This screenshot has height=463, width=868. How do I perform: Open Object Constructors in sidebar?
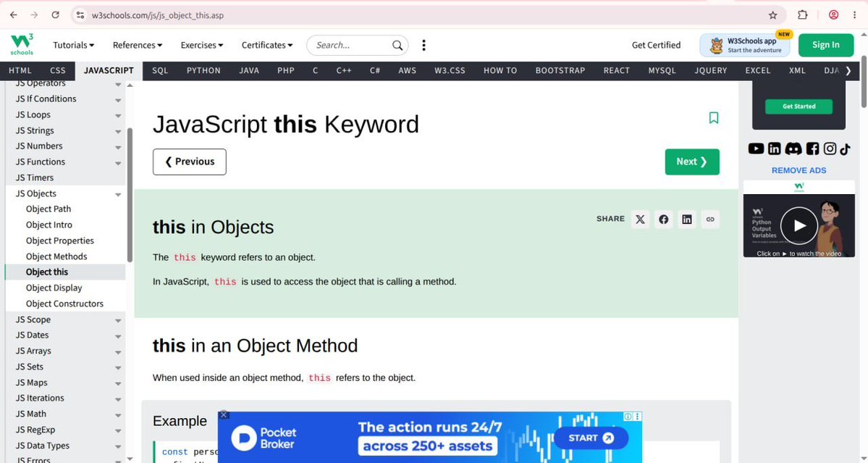pos(64,304)
